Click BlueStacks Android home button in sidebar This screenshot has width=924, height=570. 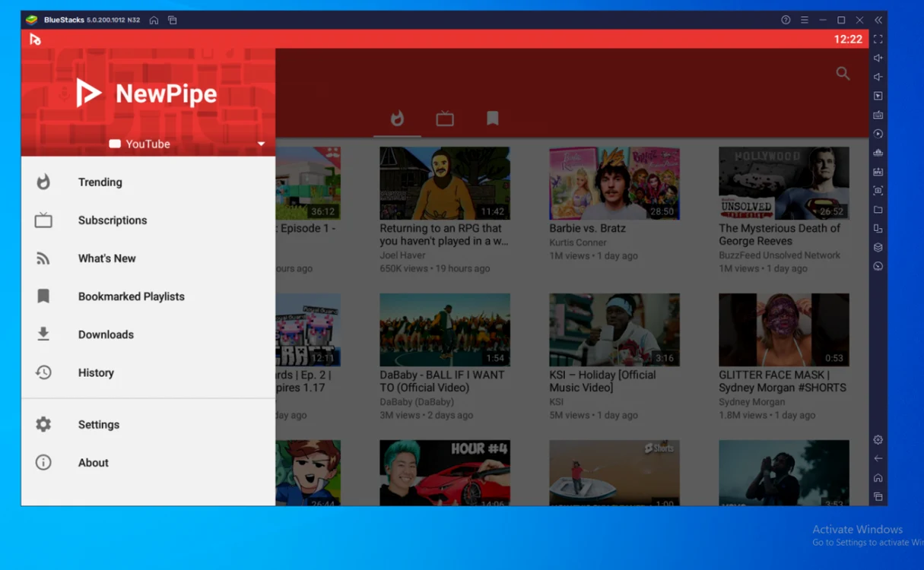point(878,477)
